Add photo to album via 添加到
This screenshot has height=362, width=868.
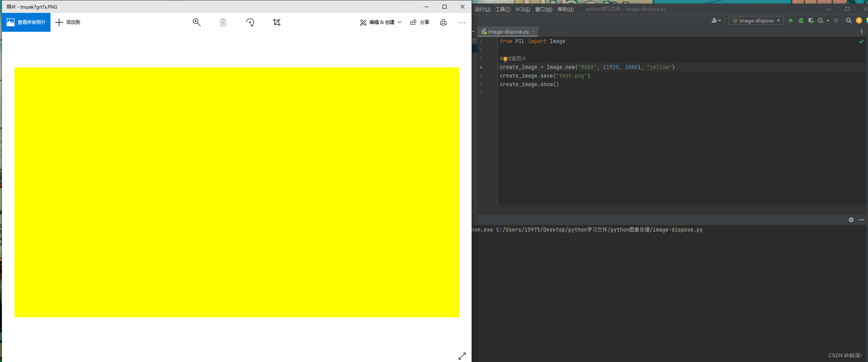[x=67, y=22]
